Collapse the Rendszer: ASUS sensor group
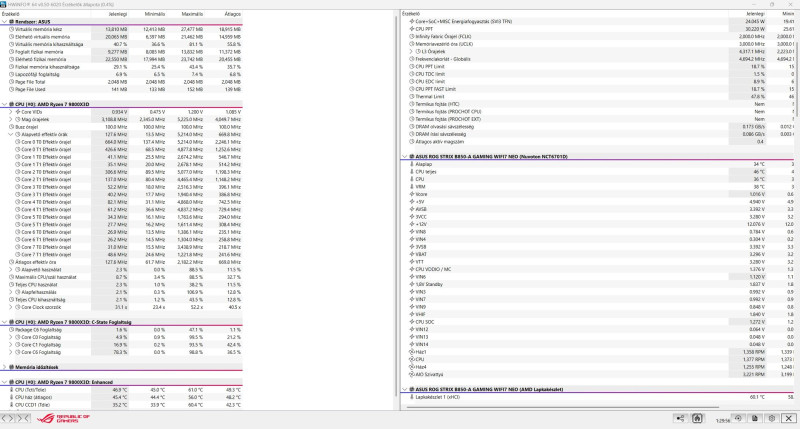Screen dimensions: 800x429 [x=5, y=22]
